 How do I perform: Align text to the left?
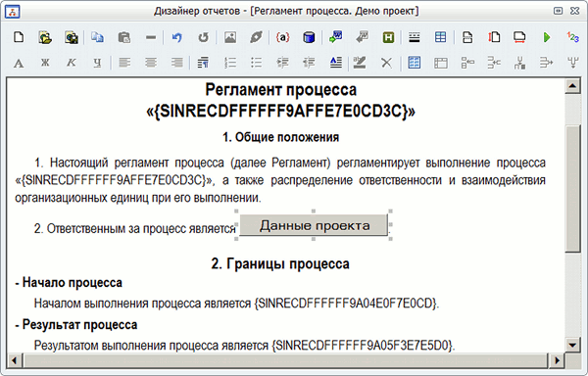click(x=124, y=63)
